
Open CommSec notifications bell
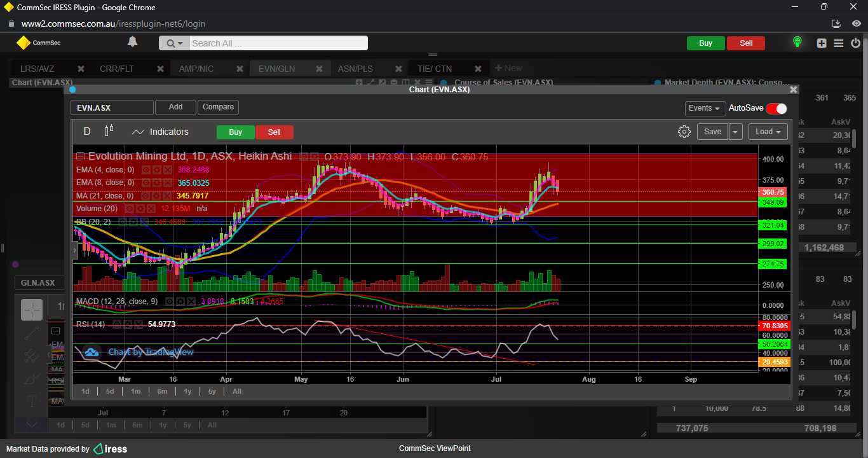tap(132, 42)
